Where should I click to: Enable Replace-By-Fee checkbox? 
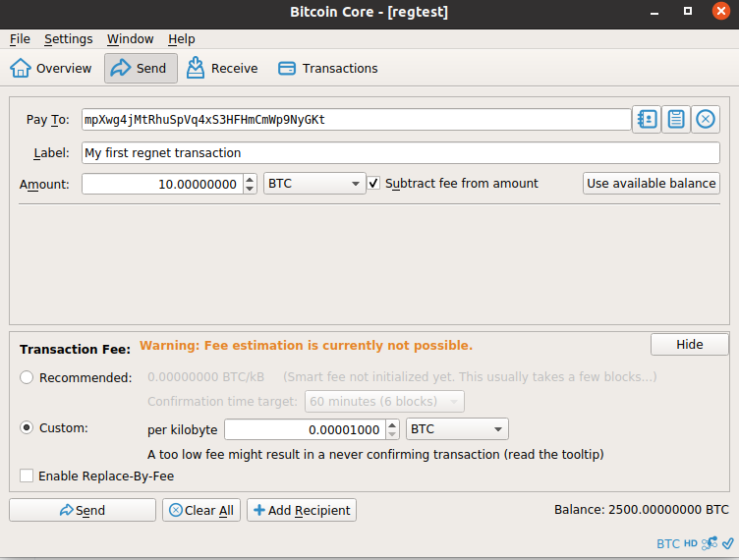pos(27,476)
